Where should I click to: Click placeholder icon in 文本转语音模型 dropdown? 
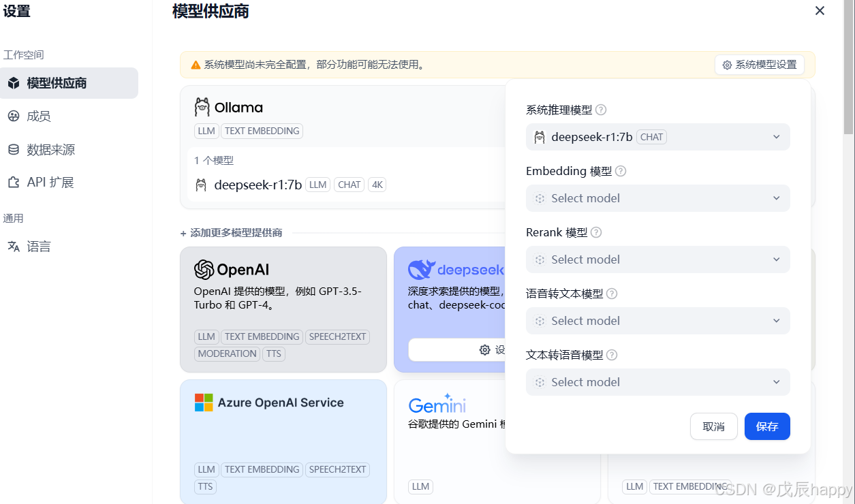540,382
